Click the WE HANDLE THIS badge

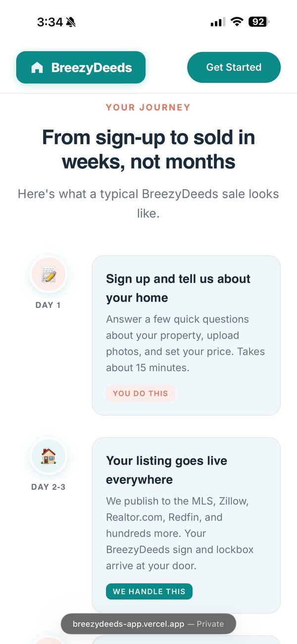[x=149, y=591]
